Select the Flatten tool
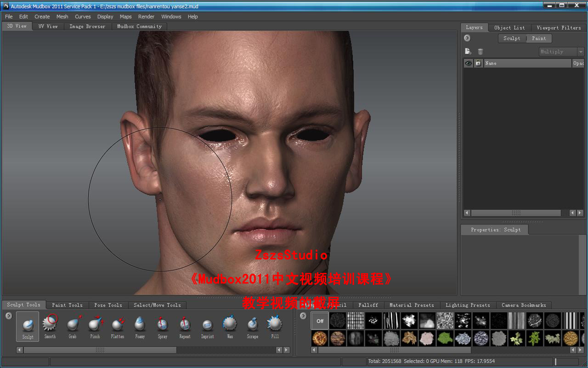The width and height of the screenshot is (588, 368). (x=118, y=327)
